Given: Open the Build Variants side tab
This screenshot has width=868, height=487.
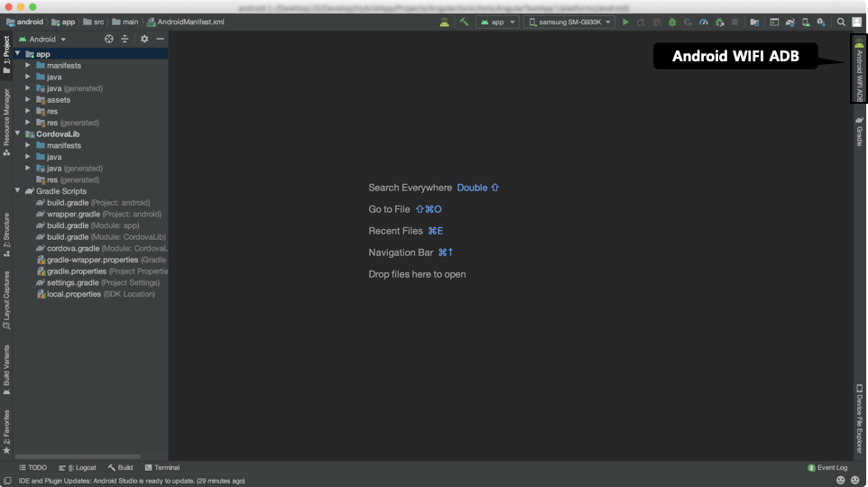Looking at the screenshot, I should 6,370.
